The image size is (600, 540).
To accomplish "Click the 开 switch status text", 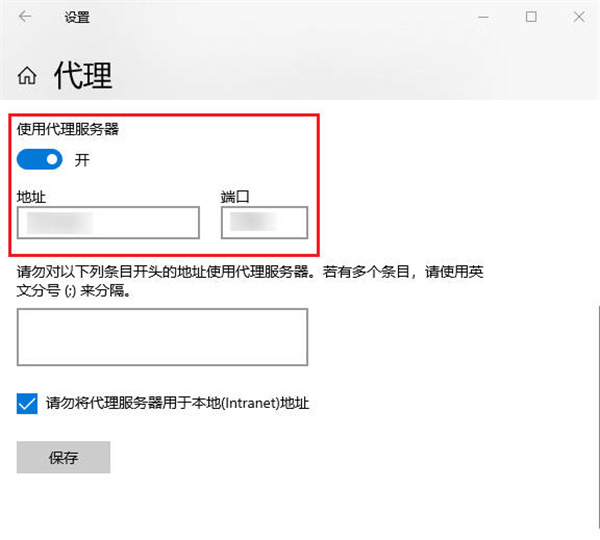I will coord(82,160).
